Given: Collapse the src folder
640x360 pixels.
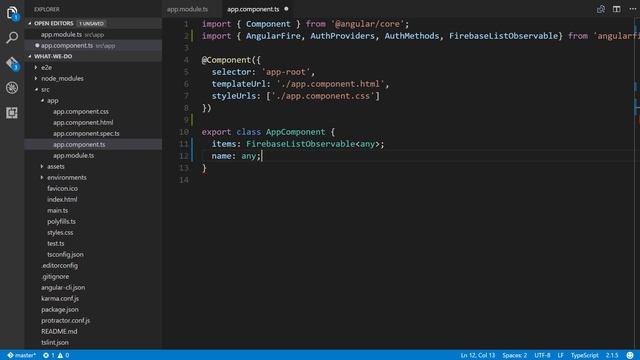Looking at the screenshot, I should point(45,89).
